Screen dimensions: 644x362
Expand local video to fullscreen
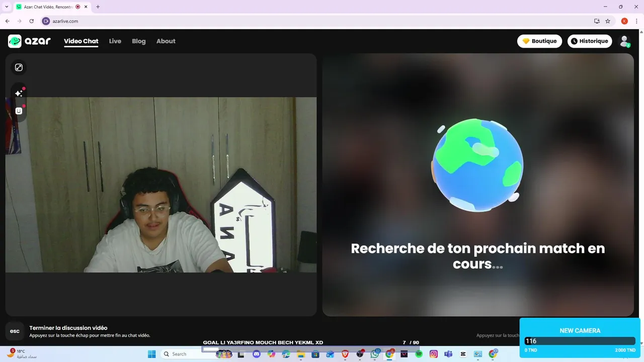pyautogui.click(x=19, y=67)
